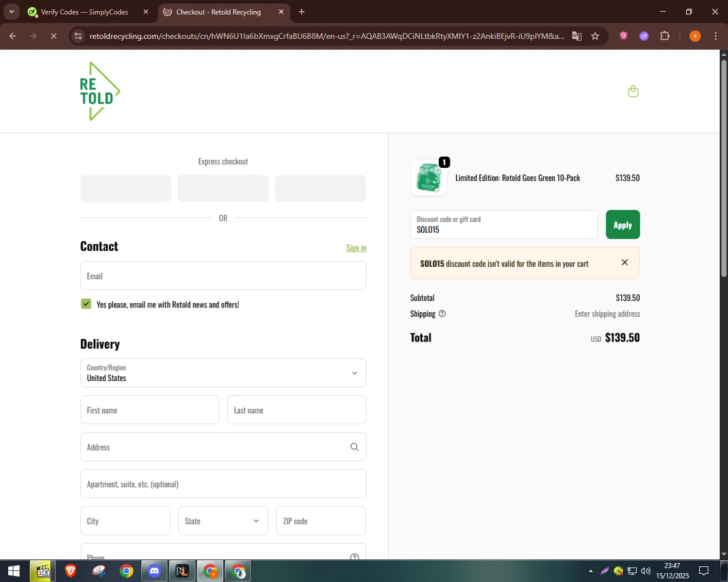Click the Last name field

pyautogui.click(x=297, y=410)
